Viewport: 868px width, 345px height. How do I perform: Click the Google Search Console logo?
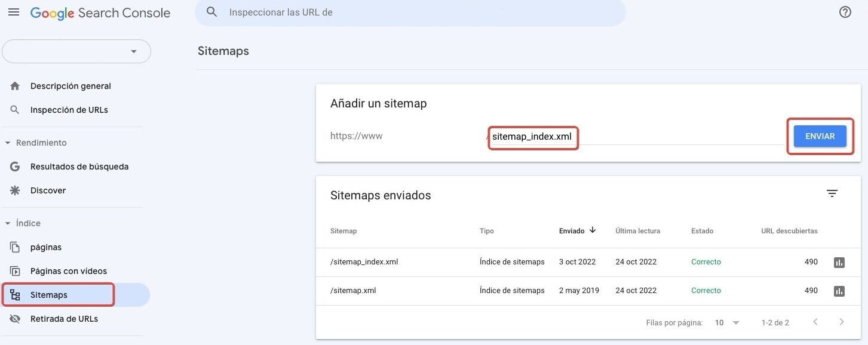[x=100, y=13]
